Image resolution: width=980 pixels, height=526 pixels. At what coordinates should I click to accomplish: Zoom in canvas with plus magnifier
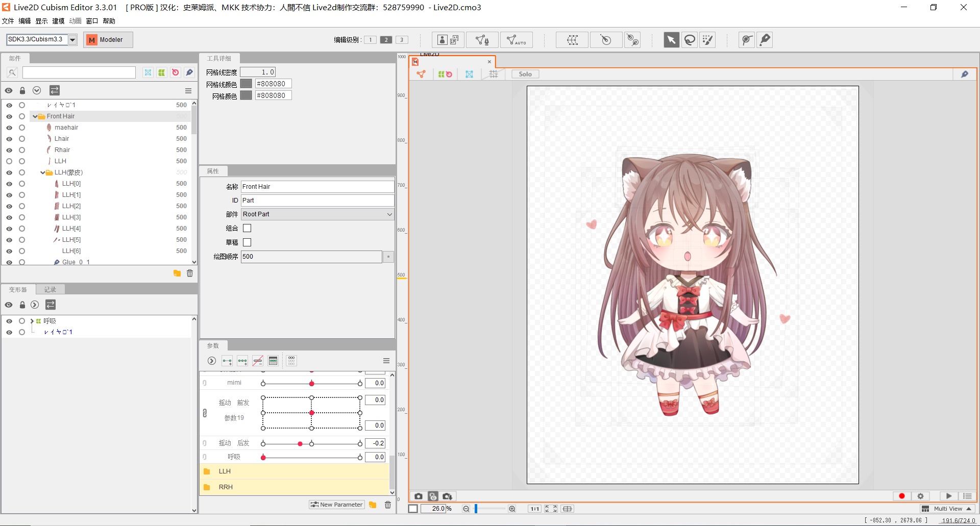point(512,509)
